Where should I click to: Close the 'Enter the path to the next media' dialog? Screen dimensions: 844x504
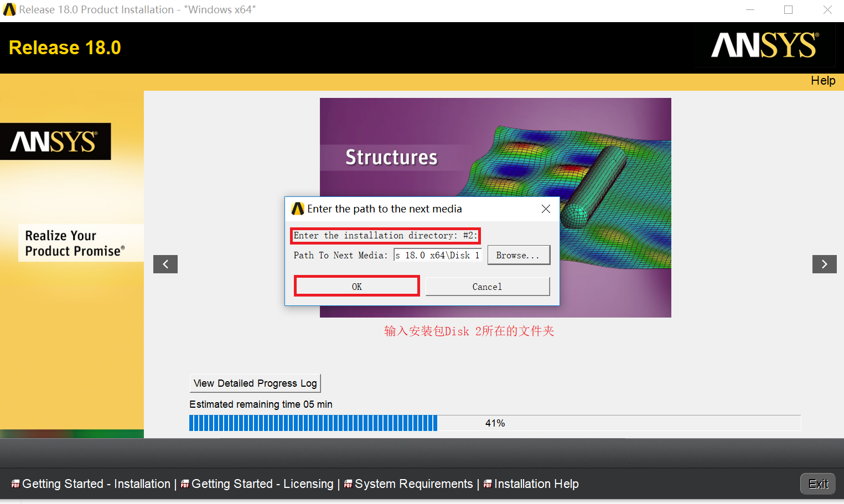pos(546,209)
